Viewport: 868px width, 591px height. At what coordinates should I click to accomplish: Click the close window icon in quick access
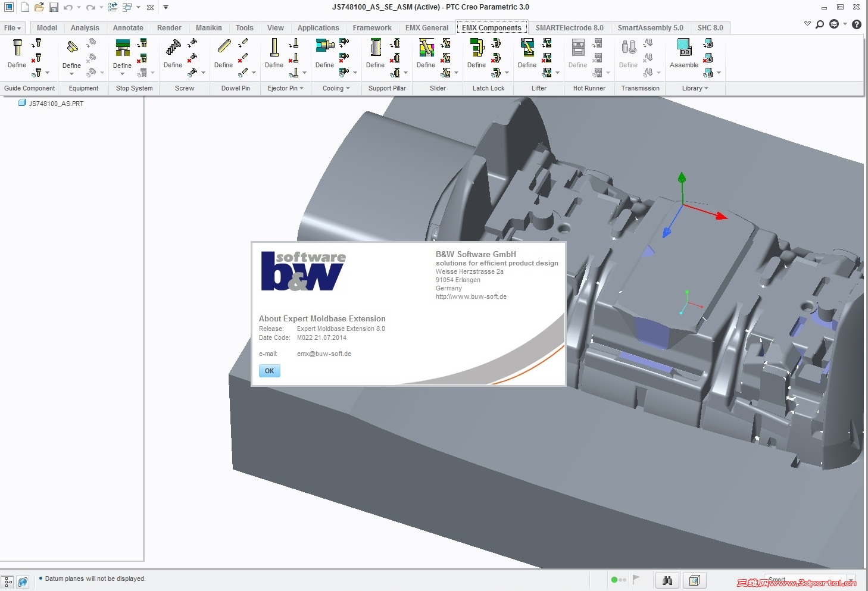(x=150, y=8)
